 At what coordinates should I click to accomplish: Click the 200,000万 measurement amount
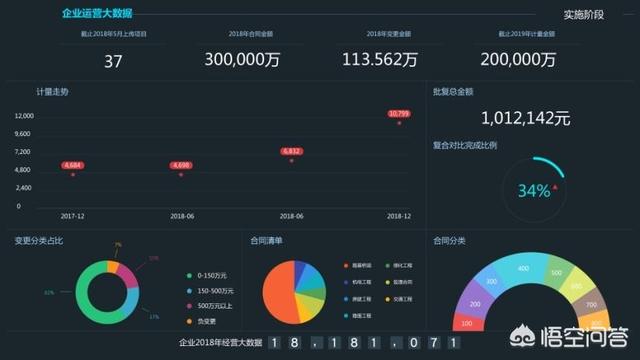[x=518, y=60]
